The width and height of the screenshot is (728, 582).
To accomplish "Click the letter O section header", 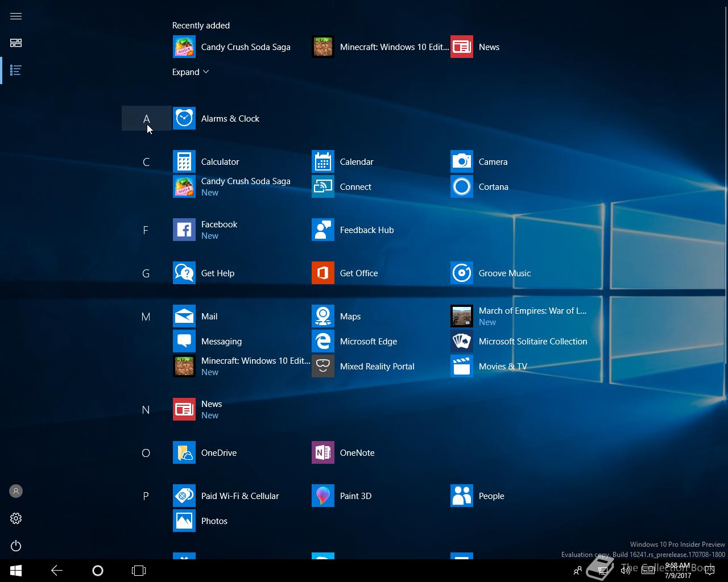I will point(146,452).
